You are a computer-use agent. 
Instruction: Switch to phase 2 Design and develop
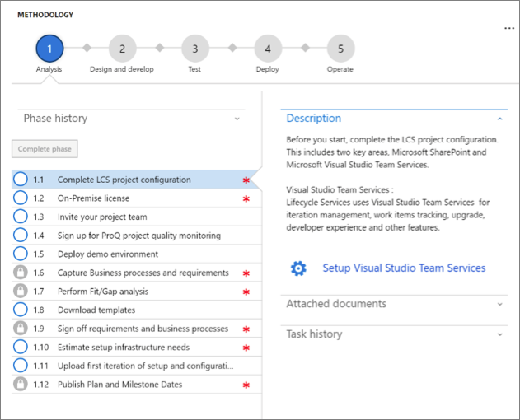tap(122, 49)
